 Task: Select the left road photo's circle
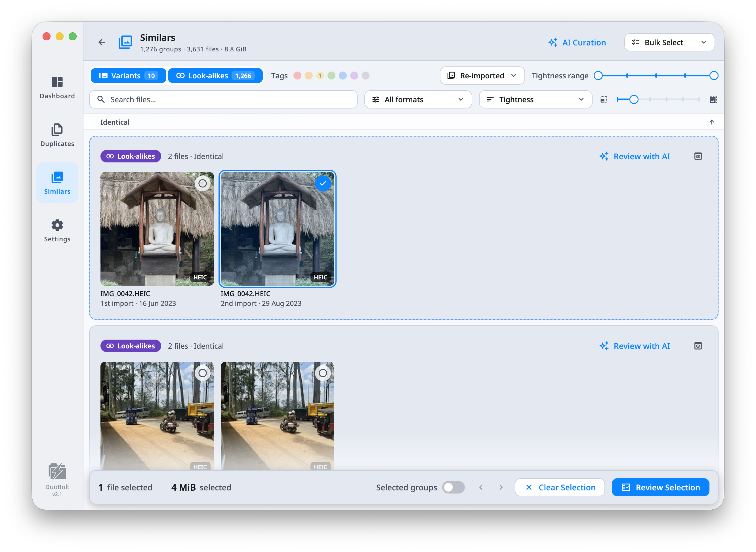coord(202,373)
